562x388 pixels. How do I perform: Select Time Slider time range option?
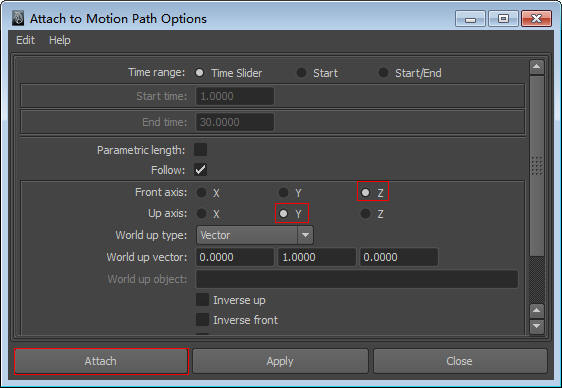pyautogui.click(x=199, y=73)
